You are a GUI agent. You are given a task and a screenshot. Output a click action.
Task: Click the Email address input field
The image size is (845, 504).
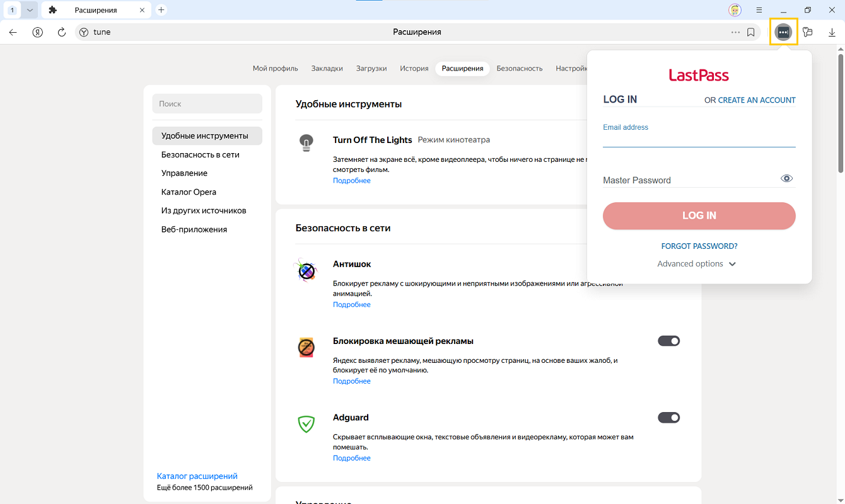(x=699, y=140)
